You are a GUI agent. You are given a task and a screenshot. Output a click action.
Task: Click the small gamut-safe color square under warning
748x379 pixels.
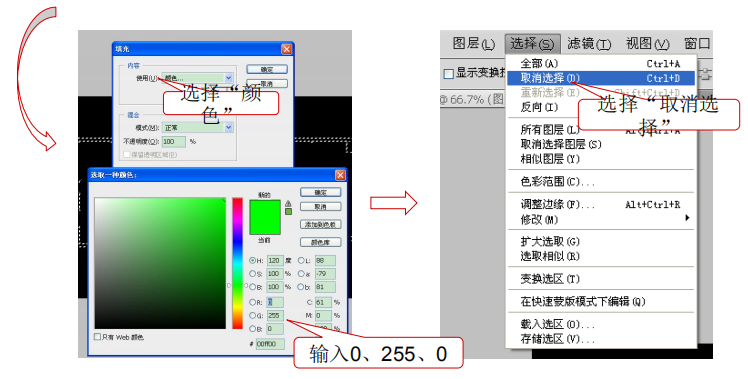288,211
